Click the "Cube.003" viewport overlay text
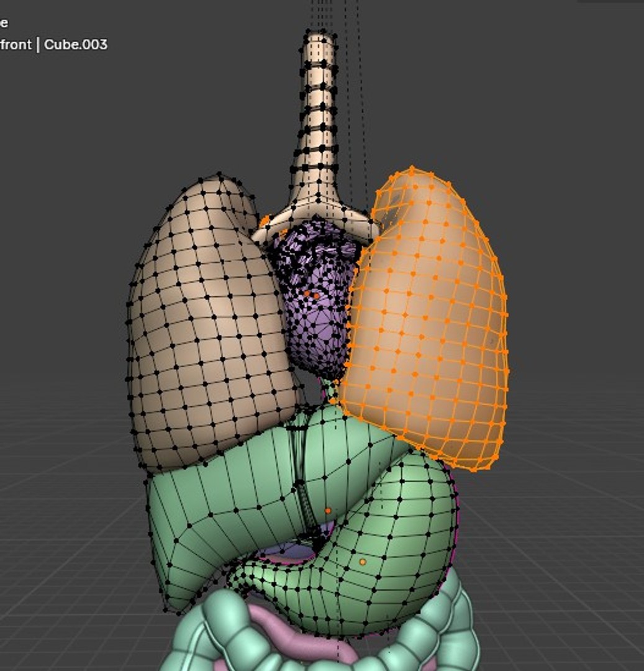This screenshot has height=671, width=644. pyautogui.click(x=76, y=45)
